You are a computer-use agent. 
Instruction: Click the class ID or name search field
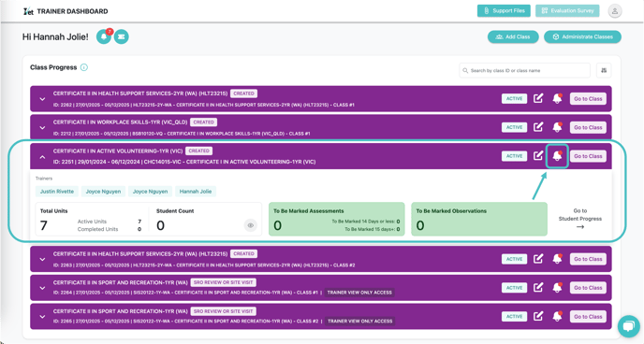524,70
